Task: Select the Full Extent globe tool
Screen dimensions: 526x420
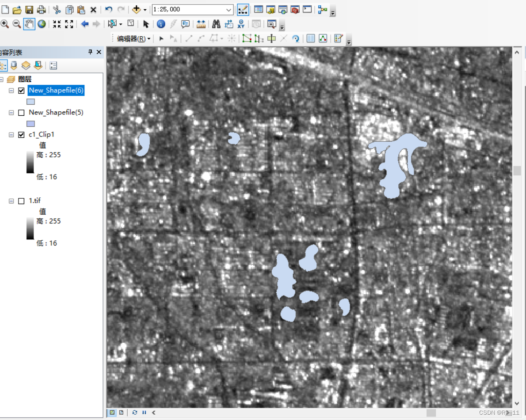Action: pyautogui.click(x=42, y=24)
